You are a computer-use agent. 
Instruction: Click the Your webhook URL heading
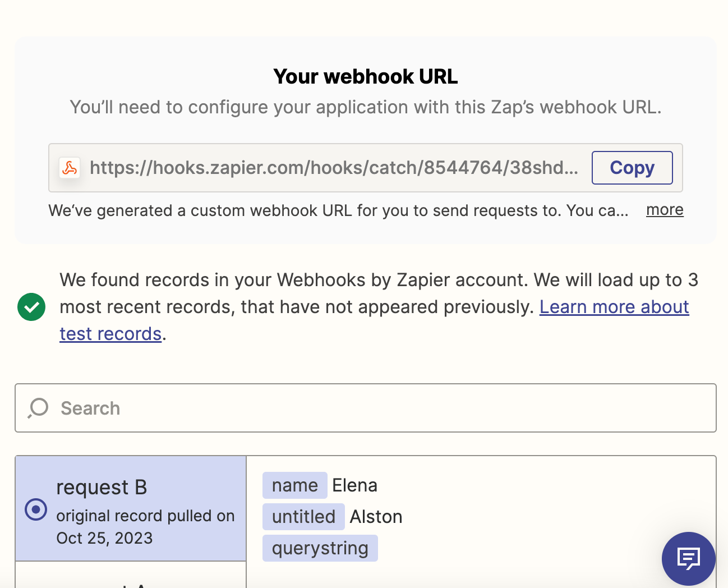tap(365, 76)
